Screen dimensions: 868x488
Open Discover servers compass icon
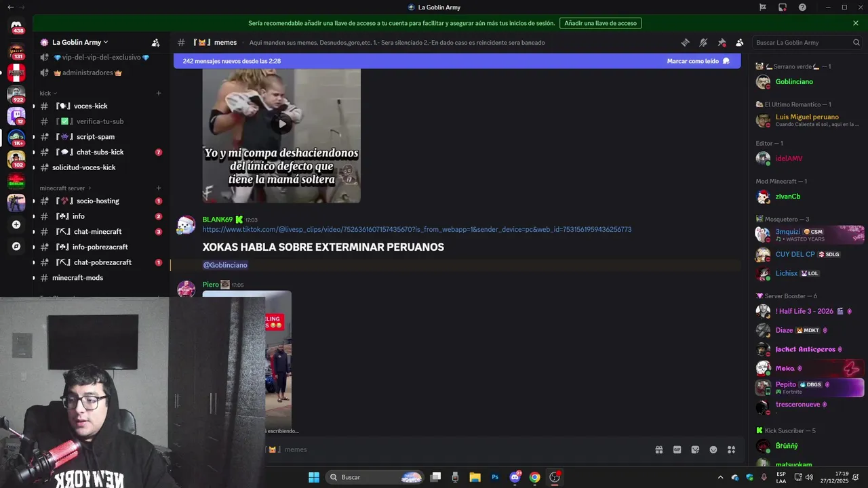pyautogui.click(x=16, y=247)
